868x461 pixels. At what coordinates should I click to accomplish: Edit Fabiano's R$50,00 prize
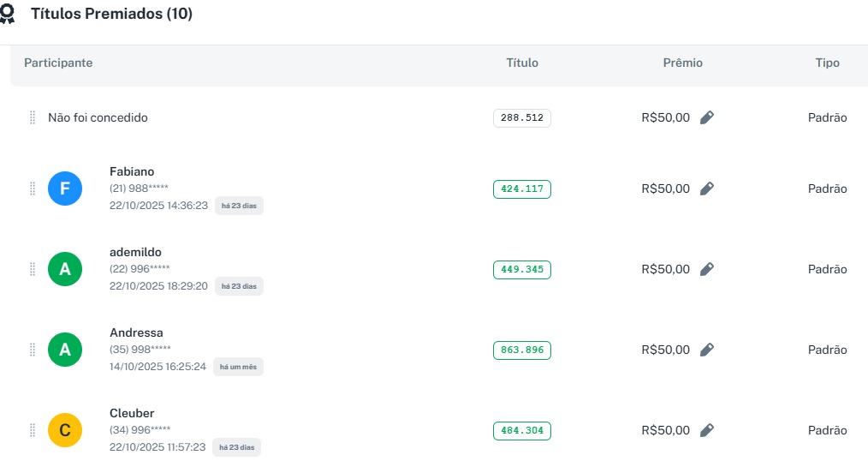(706, 189)
